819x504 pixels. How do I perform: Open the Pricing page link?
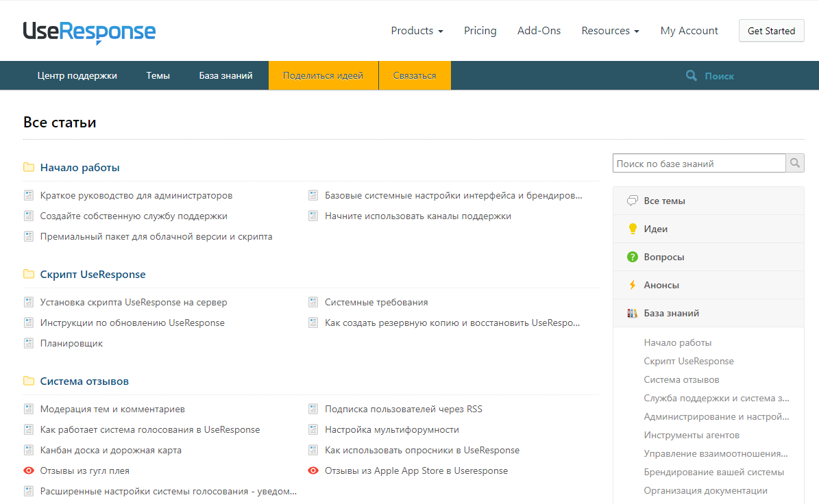480,31
